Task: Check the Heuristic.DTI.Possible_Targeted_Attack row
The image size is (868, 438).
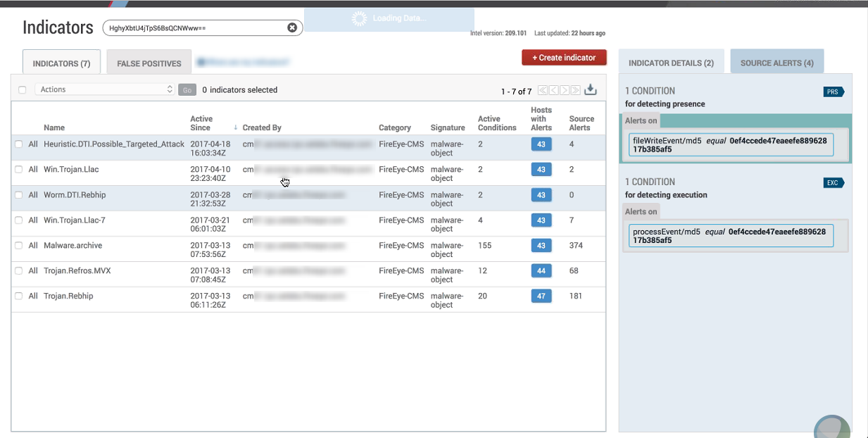Action: point(19,144)
